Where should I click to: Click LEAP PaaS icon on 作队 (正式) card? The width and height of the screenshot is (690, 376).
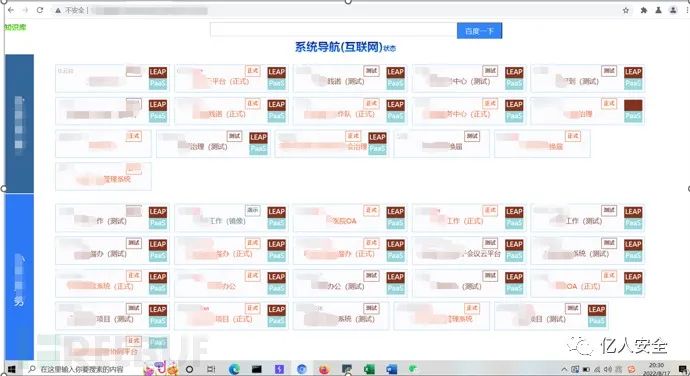coord(395,111)
